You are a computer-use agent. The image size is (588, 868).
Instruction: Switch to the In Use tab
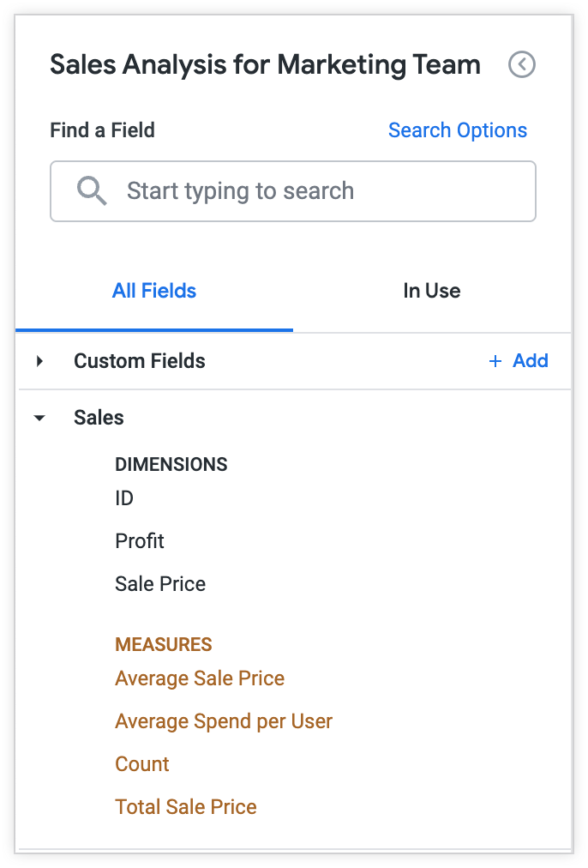click(x=431, y=291)
